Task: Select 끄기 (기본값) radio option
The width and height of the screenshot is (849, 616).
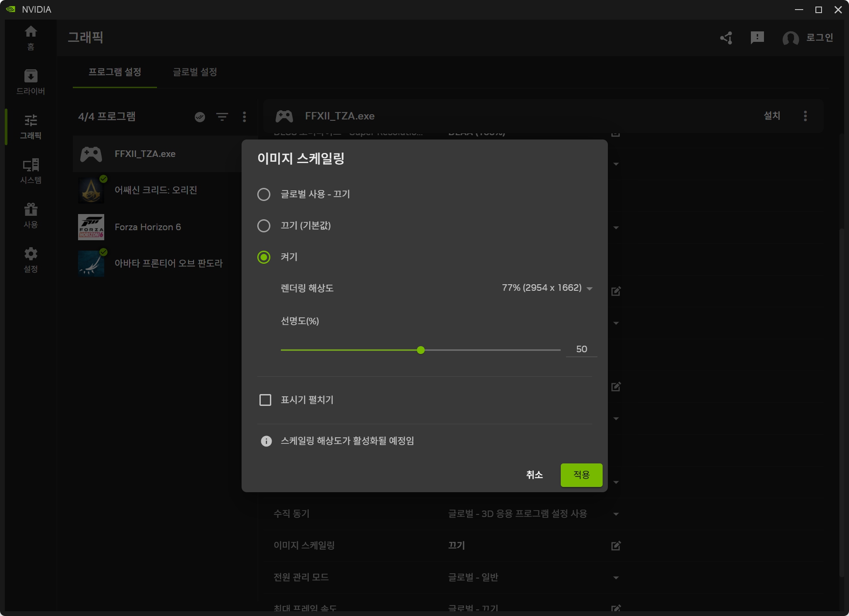Action: (264, 226)
